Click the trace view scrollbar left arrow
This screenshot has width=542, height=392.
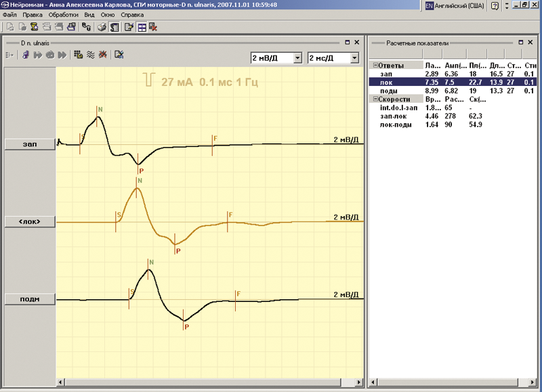point(60,382)
